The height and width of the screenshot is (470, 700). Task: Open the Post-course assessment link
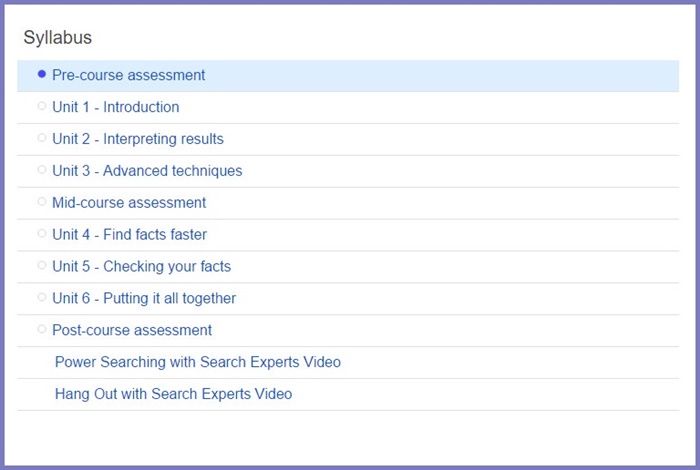132,330
